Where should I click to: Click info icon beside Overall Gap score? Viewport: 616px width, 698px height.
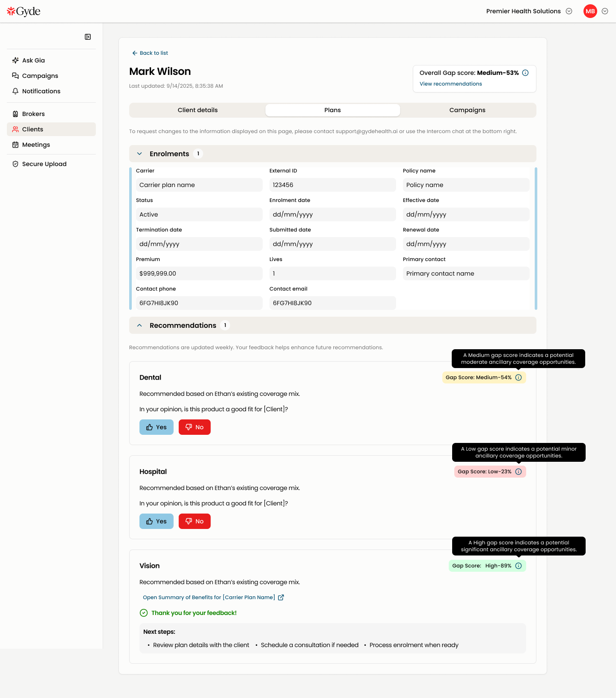point(525,73)
